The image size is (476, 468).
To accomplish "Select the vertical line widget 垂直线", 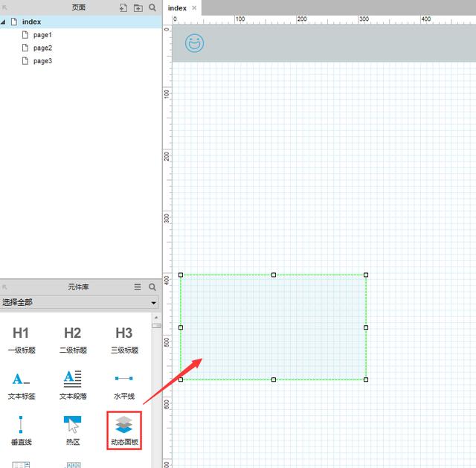I will [x=22, y=431].
